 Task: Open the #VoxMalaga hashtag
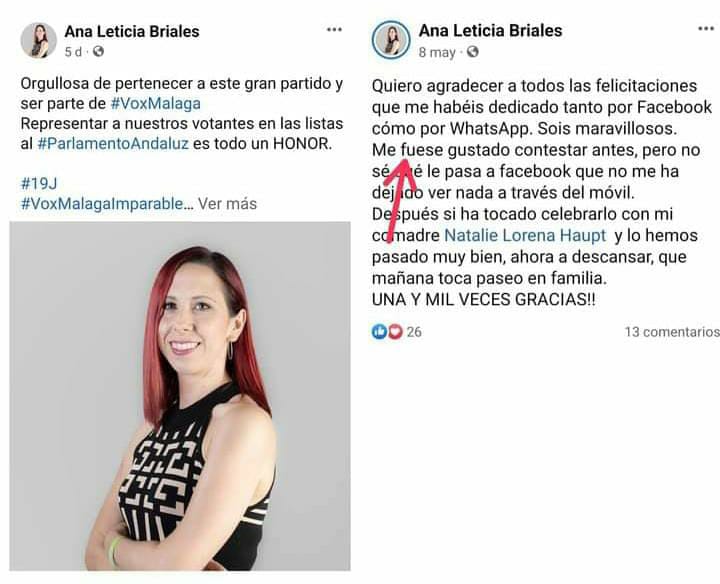(x=156, y=103)
